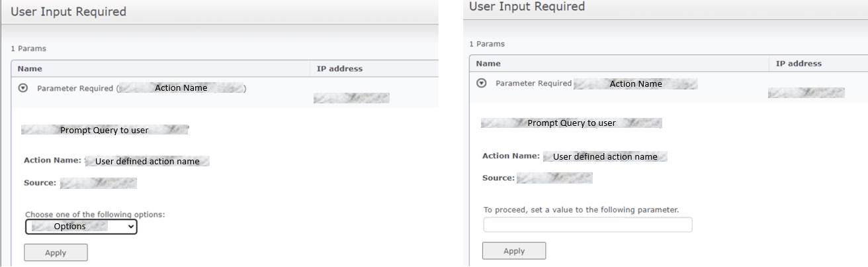Click the blurred IP address value in the Options-dropdown panel
Viewport: 868px width, 267px height.
(351, 98)
